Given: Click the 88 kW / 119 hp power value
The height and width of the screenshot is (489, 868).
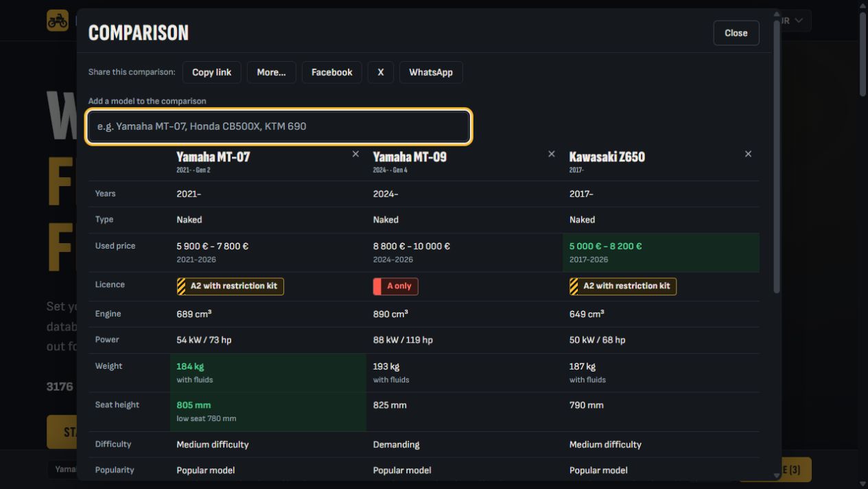Looking at the screenshot, I should 403,340.
